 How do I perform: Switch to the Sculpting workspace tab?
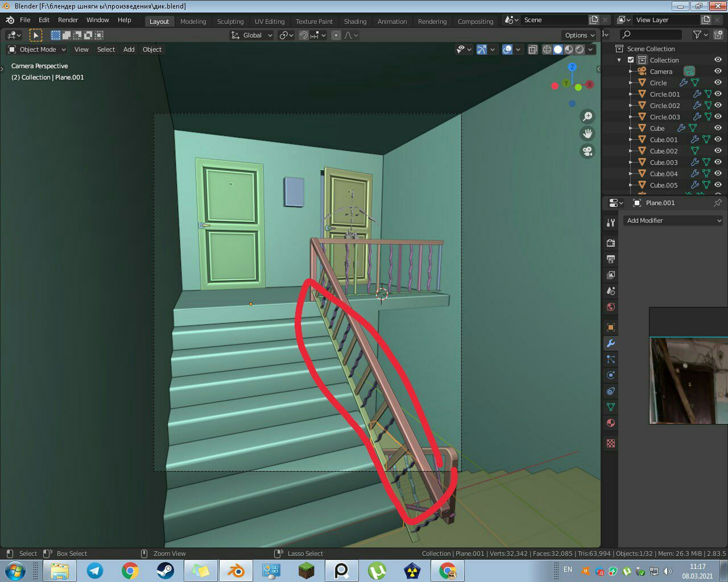(x=230, y=22)
